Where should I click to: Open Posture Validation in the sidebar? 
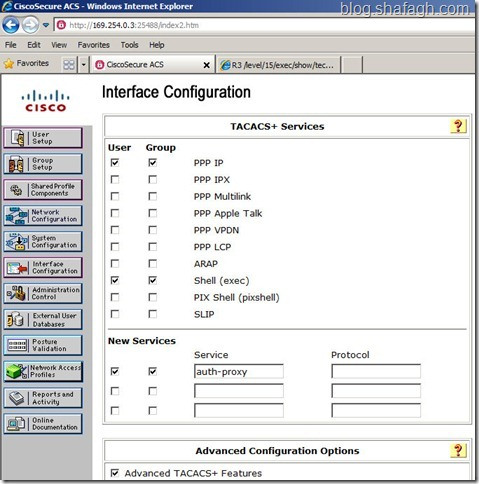(x=43, y=345)
